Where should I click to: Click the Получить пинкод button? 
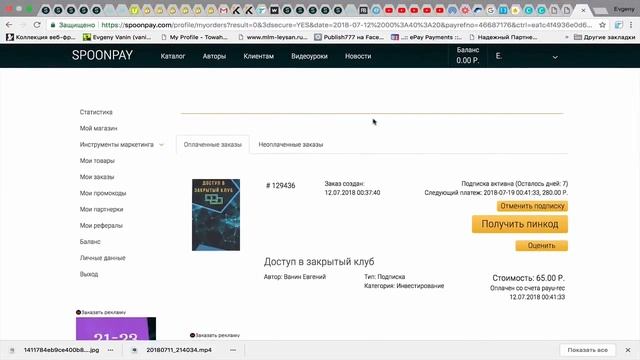(520, 224)
